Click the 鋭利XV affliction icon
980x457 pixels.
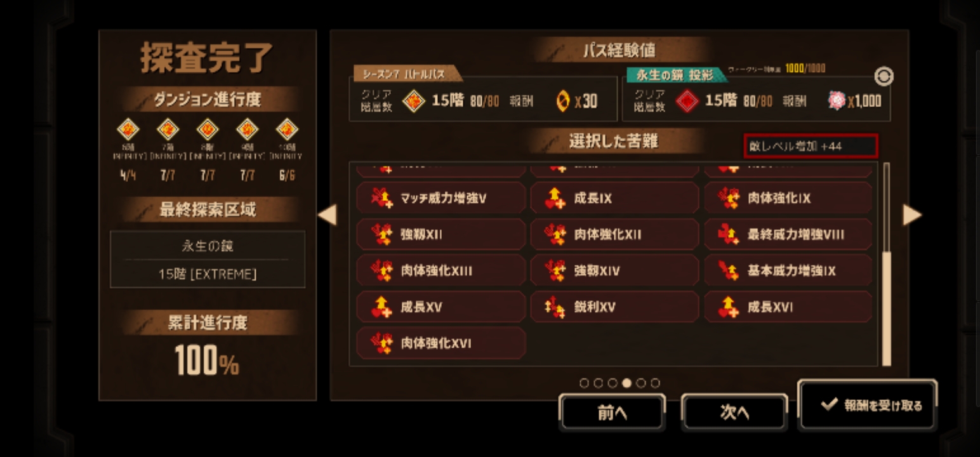pyautogui.click(x=555, y=307)
